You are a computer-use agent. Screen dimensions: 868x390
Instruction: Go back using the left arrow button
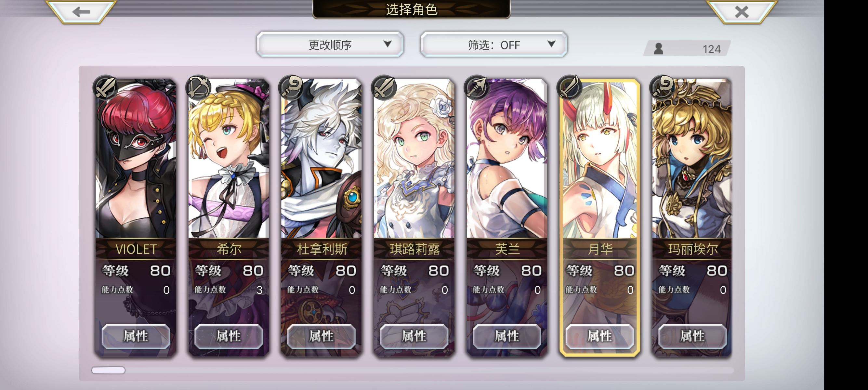coord(81,12)
